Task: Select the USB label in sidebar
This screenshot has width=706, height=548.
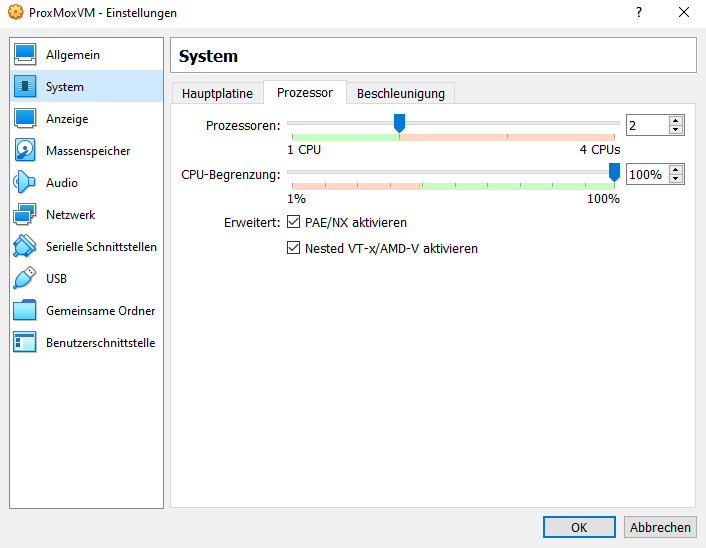Action: pos(56,279)
